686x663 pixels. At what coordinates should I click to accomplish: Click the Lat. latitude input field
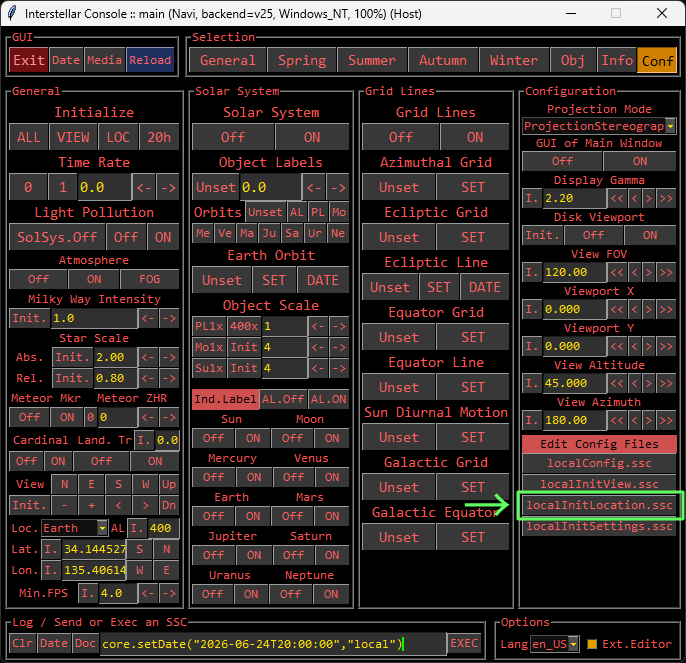coord(94,549)
